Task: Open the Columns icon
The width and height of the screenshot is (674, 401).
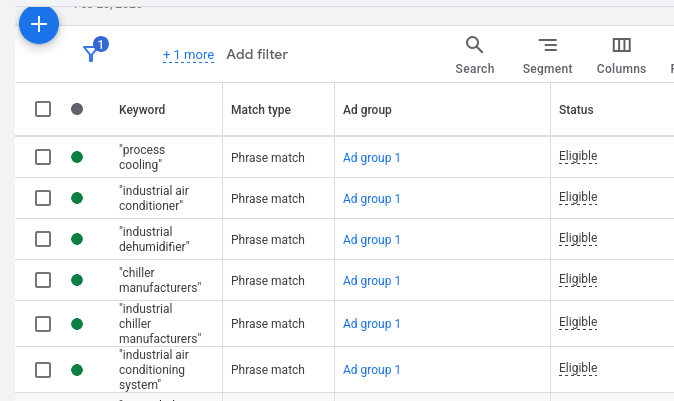Action: point(621,46)
